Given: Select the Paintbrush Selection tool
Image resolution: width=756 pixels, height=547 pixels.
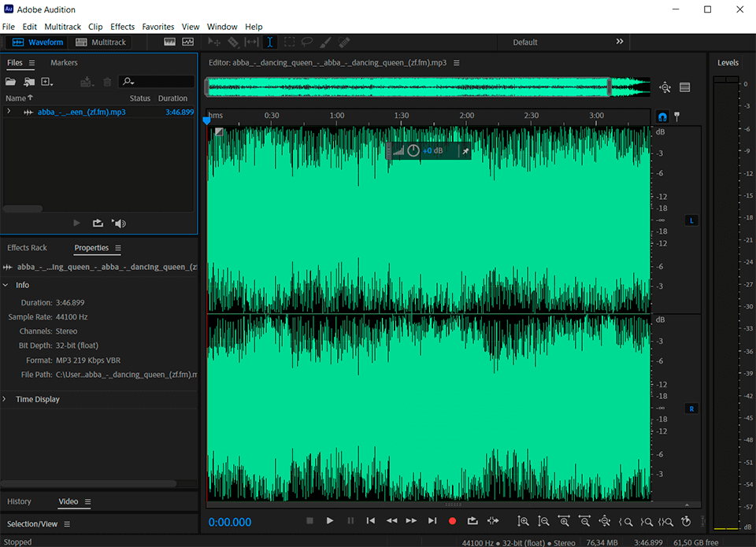Looking at the screenshot, I should [x=326, y=43].
